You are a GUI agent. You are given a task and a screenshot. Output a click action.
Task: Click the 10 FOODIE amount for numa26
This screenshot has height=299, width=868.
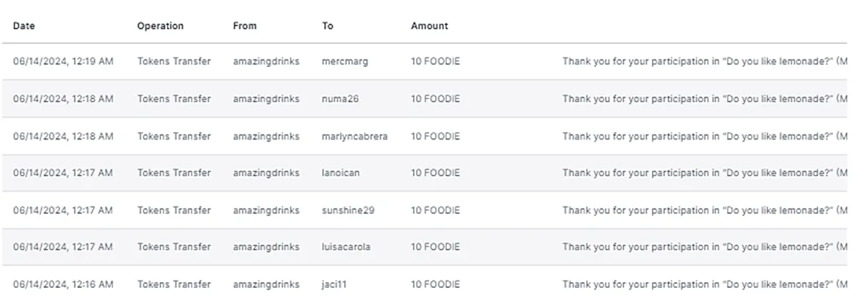point(435,98)
